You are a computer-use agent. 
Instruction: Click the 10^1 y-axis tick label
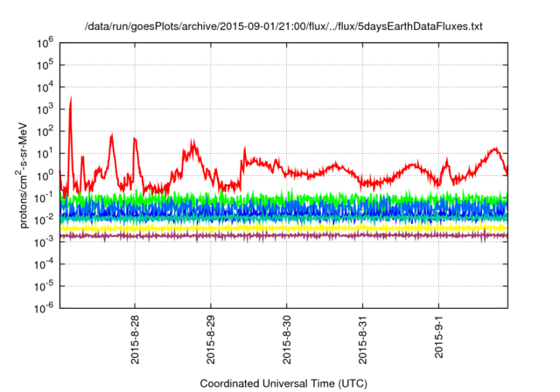click(x=45, y=153)
